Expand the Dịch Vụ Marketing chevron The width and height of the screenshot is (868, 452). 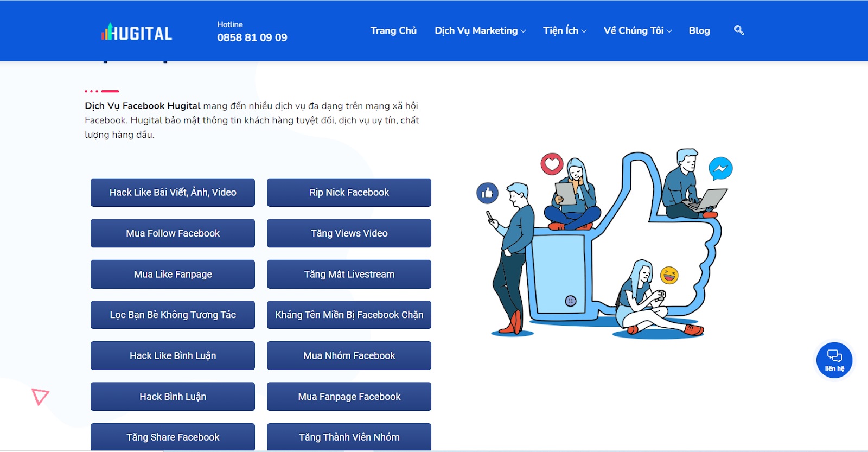(x=524, y=31)
